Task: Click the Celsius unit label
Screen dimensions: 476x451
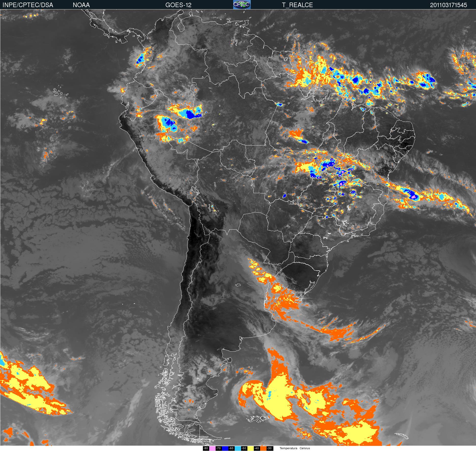Action: [x=305, y=448]
